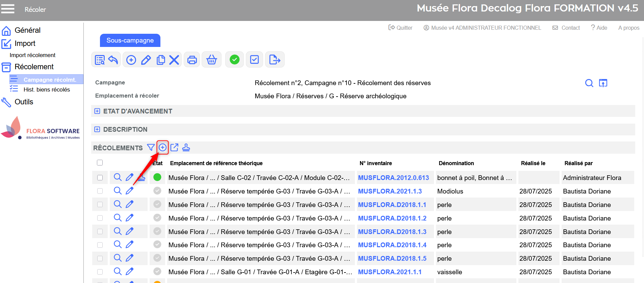Viewport: 644px width, 283px height.
Task: Click the duplicate record icon in the toolbar
Action: (x=161, y=60)
